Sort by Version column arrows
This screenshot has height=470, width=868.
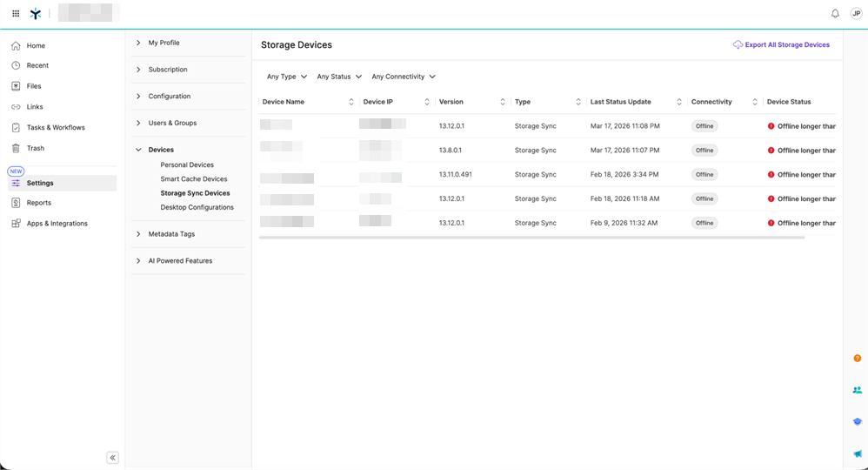503,102
